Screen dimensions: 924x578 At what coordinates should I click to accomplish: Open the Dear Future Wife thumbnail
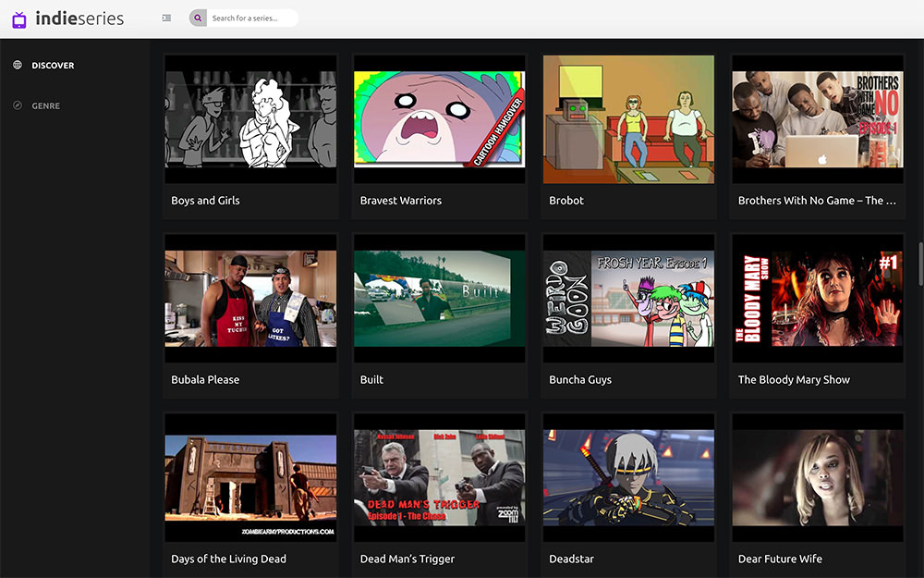(818, 478)
